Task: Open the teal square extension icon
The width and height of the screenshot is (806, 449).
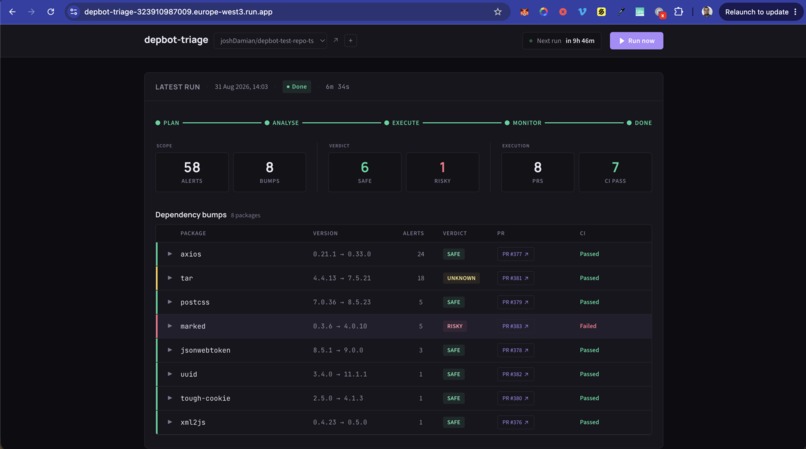Action: [x=639, y=12]
